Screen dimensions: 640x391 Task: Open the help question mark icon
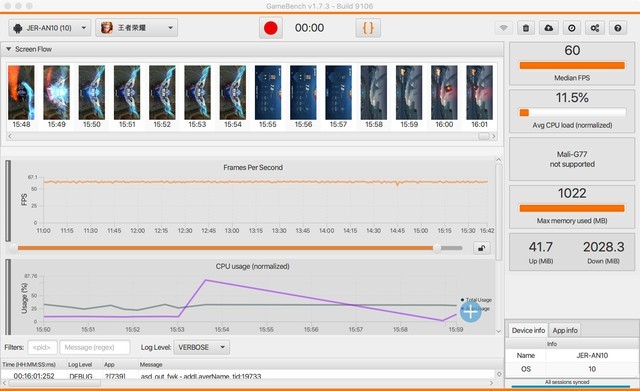(618, 28)
